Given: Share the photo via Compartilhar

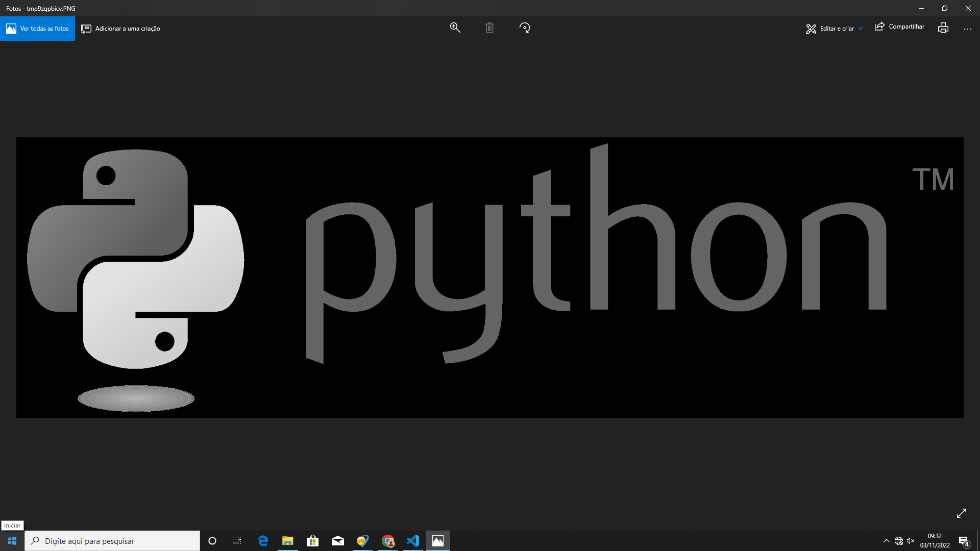Looking at the screenshot, I should pyautogui.click(x=899, y=27).
